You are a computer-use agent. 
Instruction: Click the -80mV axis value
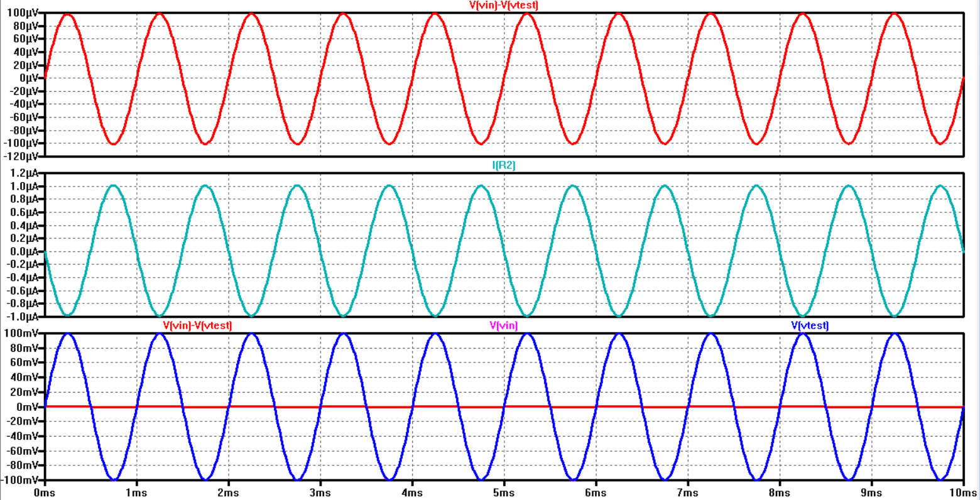point(23,465)
